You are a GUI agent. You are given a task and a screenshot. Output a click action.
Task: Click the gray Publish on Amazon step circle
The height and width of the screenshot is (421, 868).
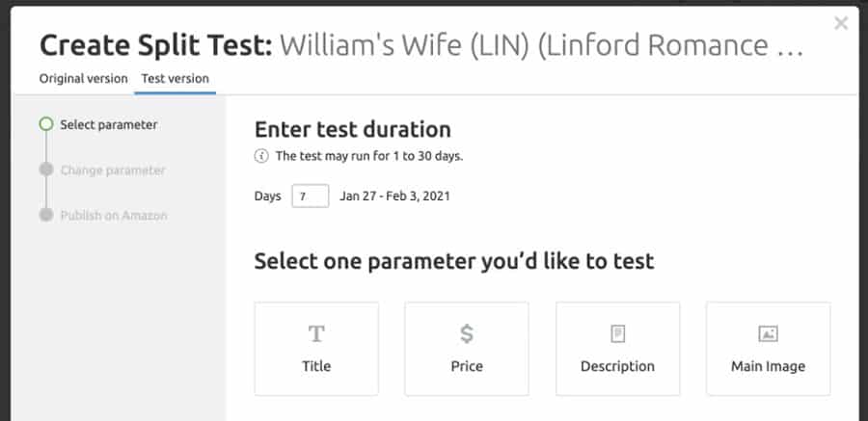point(46,215)
